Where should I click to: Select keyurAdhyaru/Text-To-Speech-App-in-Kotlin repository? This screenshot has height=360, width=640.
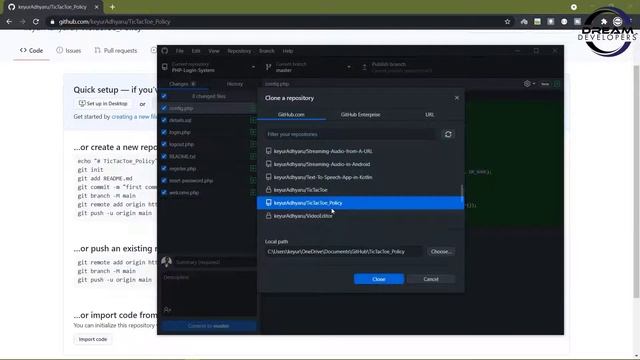coord(360,177)
